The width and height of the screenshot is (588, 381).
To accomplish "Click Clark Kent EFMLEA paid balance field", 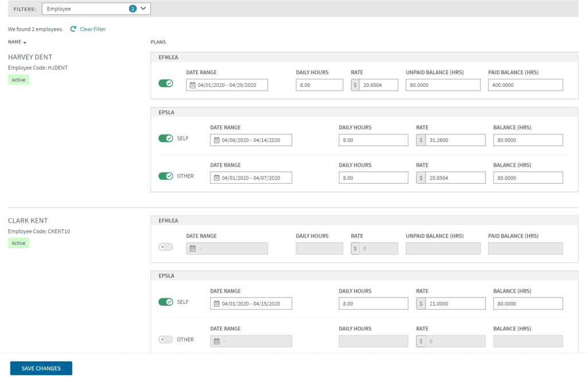I will pos(525,248).
